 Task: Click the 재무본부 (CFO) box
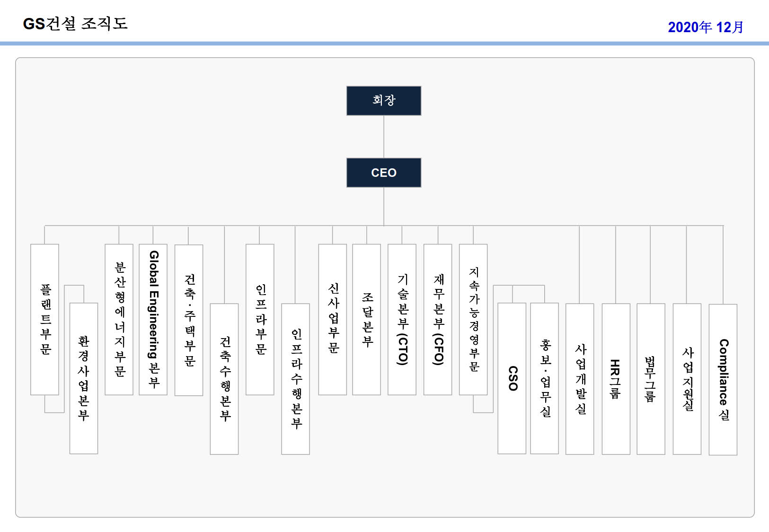point(438,319)
